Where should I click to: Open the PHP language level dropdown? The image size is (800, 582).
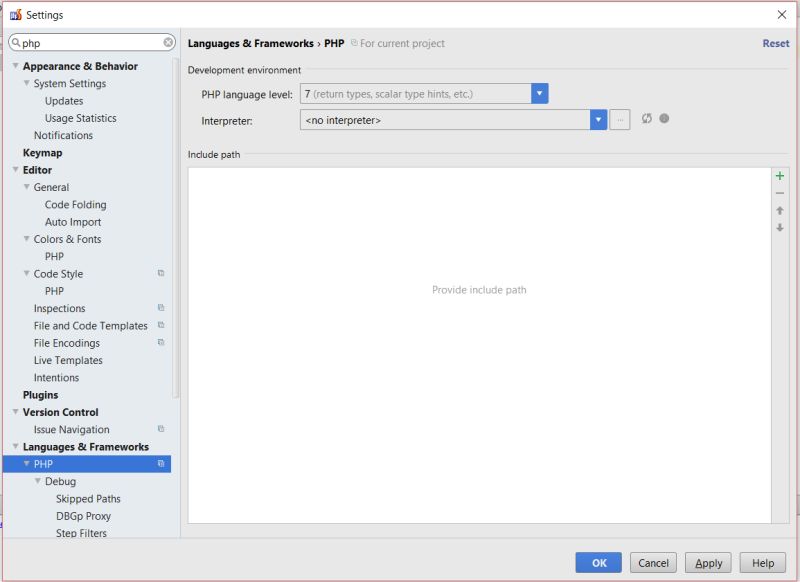(538, 93)
